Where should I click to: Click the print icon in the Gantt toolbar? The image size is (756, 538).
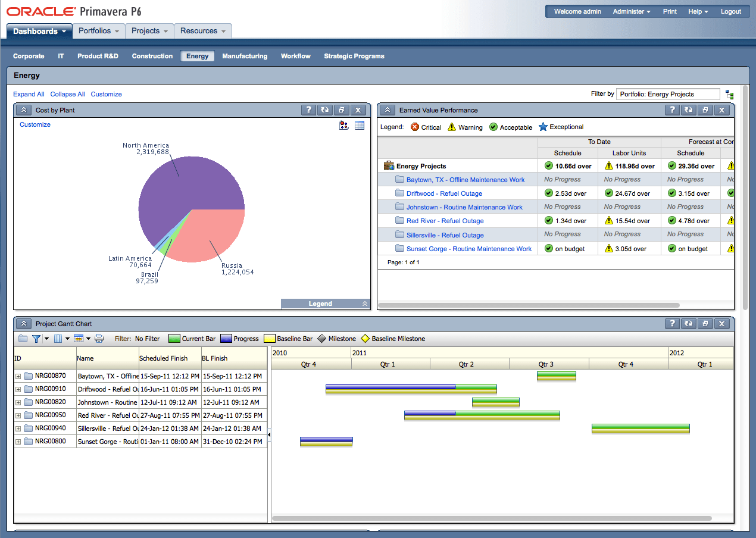99,338
